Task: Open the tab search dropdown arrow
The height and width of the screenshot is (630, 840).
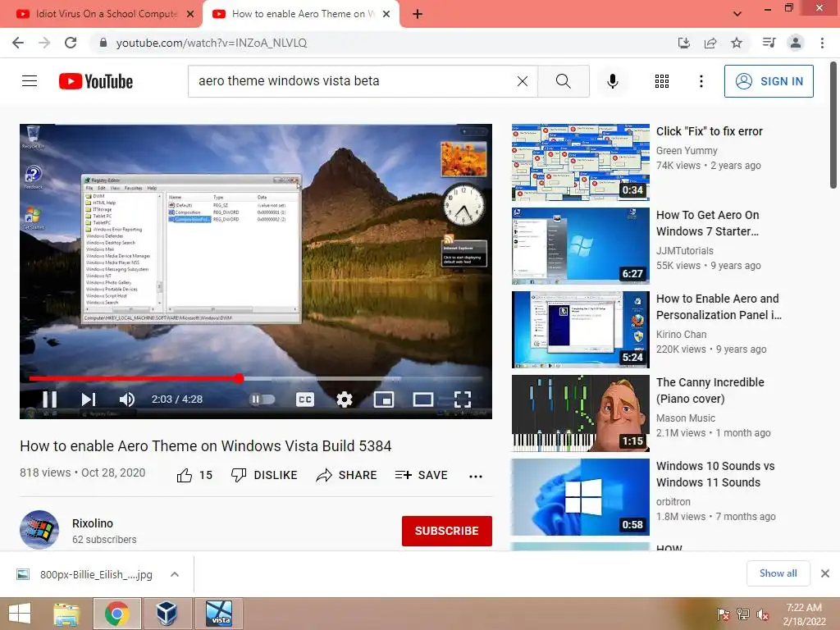Action: pos(737,14)
